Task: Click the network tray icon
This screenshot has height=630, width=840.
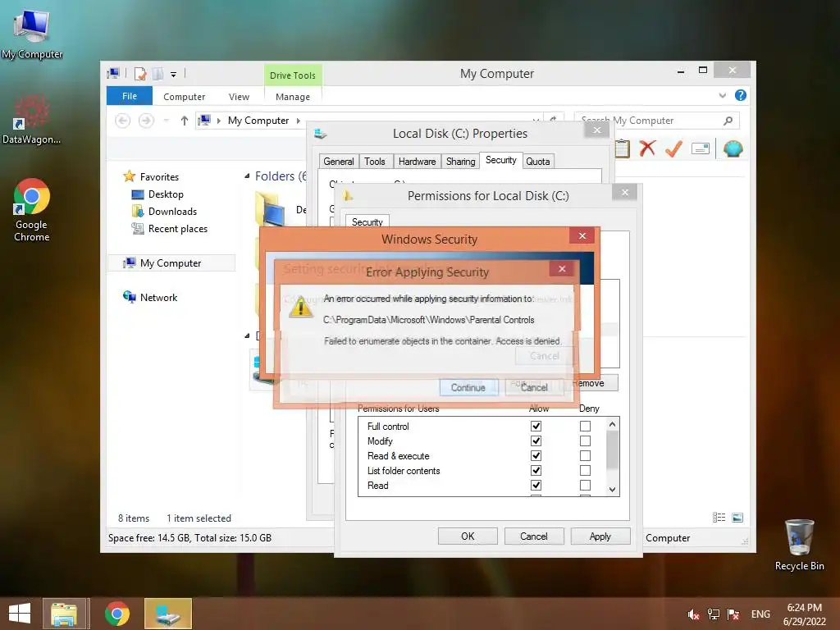Action: coord(713,614)
